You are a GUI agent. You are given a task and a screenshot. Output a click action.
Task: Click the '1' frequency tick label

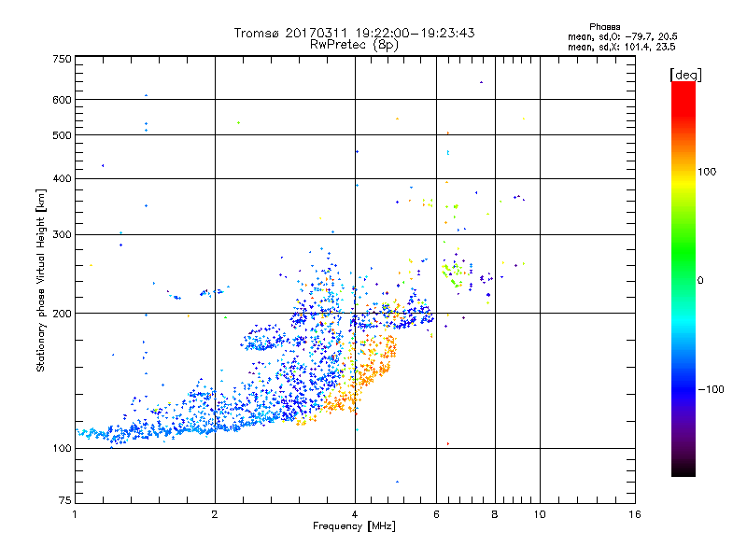tap(75, 514)
